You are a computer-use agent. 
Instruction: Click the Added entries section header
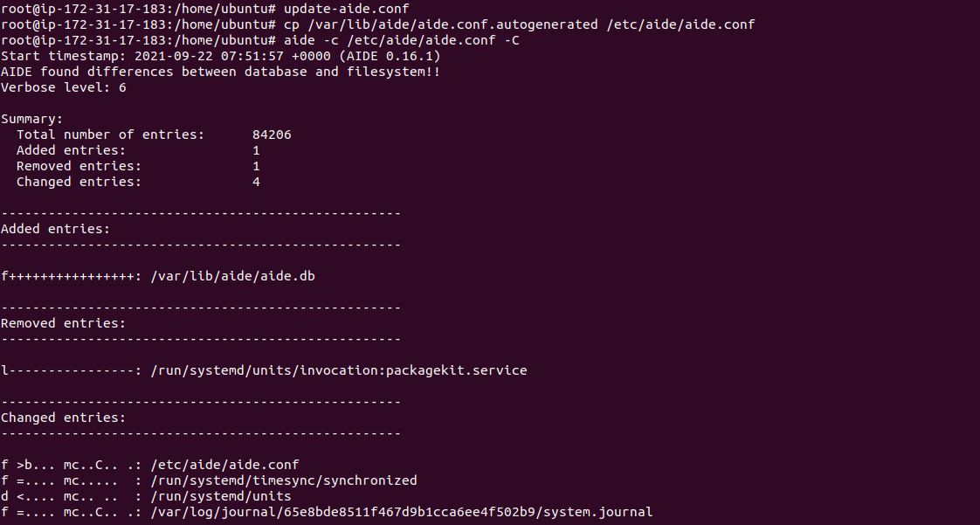(x=56, y=229)
